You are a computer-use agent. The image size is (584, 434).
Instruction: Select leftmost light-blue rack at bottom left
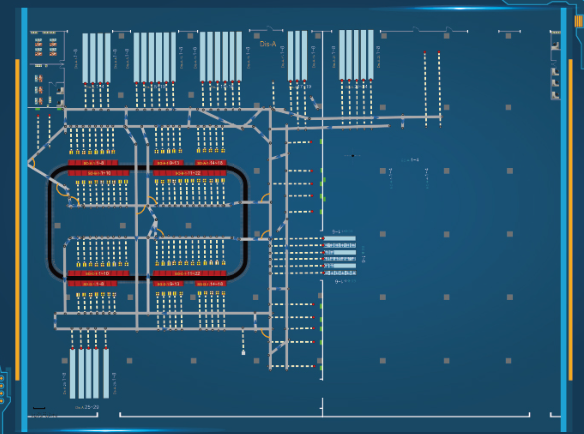click(x=72, y=373)
